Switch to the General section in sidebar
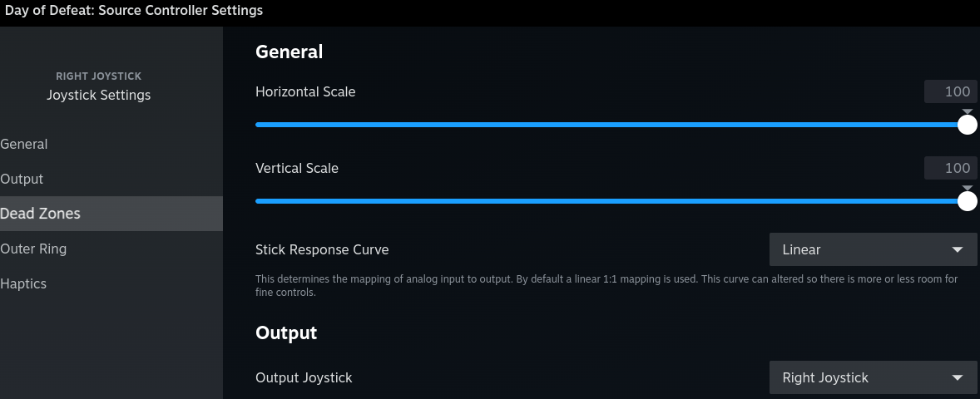Screen dimensions: 980x399 (x=25, y=144)
